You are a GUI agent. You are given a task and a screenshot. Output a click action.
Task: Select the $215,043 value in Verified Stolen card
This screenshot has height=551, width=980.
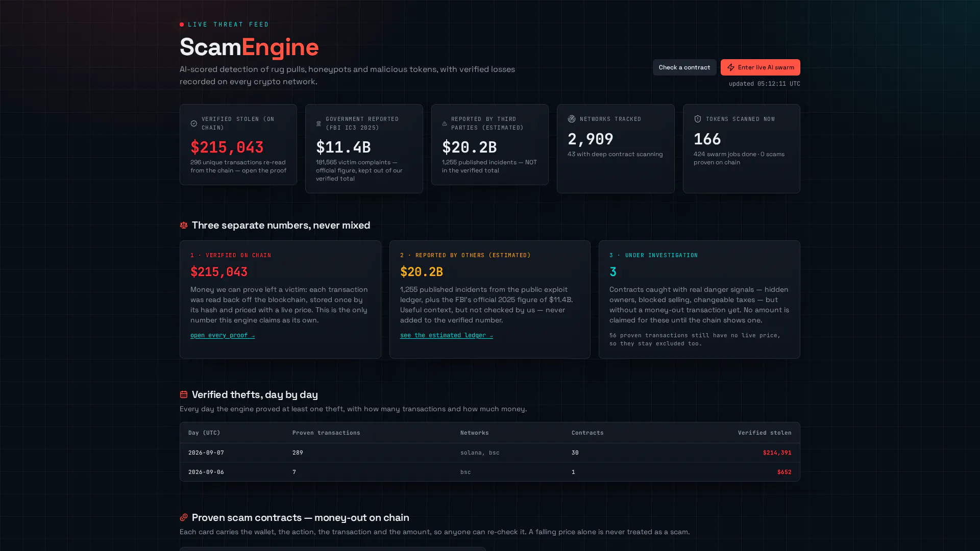(227, 147)
